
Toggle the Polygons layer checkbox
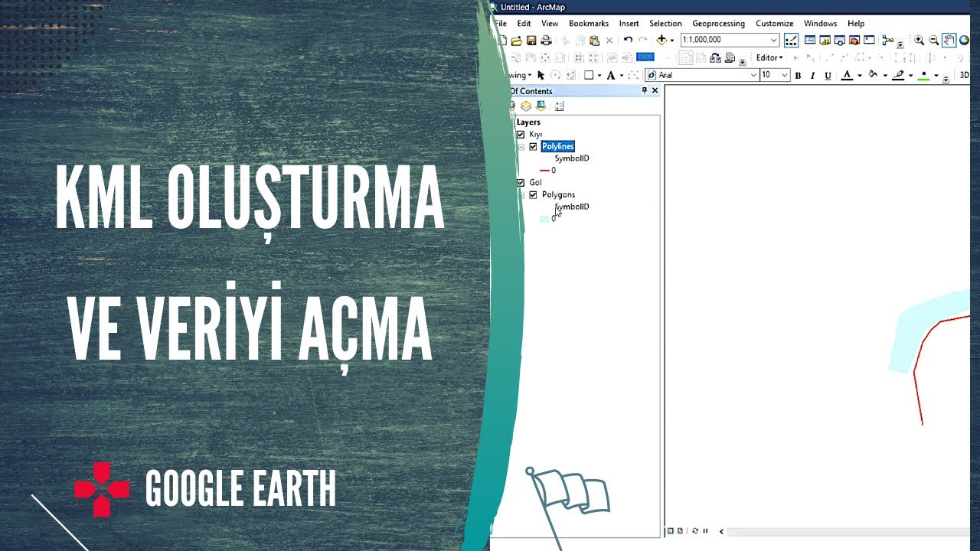(533, 195)
